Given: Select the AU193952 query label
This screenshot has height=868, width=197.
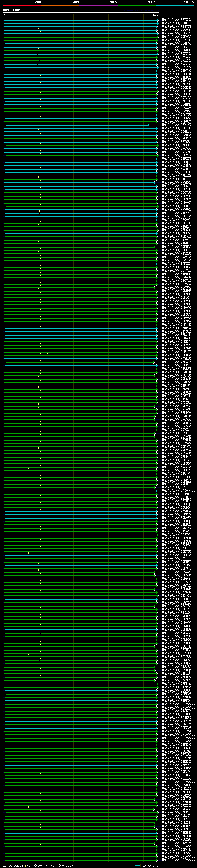Looking at the screenshot, I should pyautogui.click(x=11, y=10).
